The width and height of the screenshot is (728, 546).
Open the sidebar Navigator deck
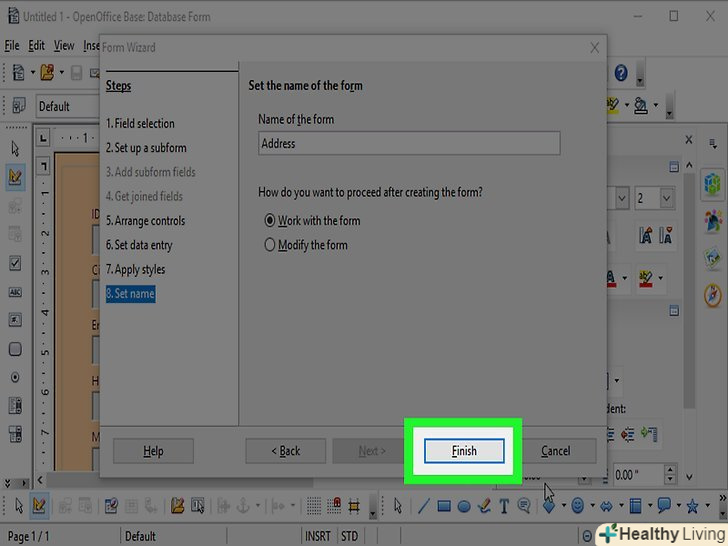click(713, 295)
